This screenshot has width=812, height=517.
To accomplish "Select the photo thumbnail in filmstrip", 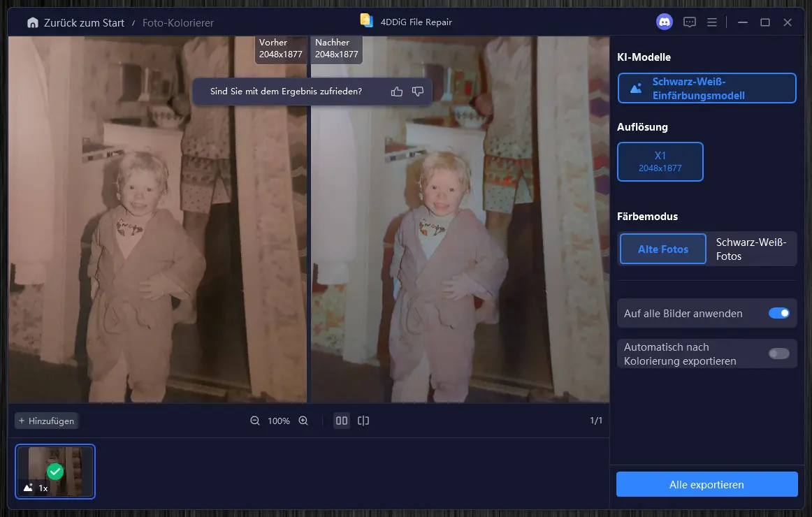I will pyautogui.click(x=55, y=472).
